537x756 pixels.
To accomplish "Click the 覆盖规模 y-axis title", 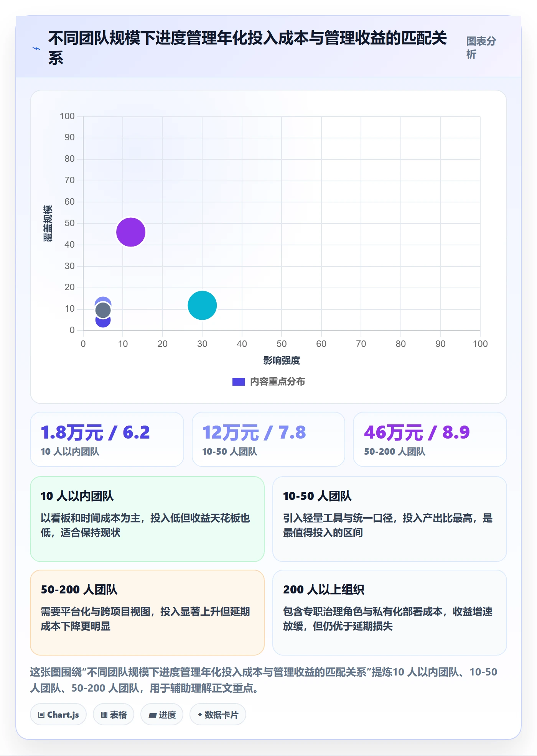I will (48, 223).
